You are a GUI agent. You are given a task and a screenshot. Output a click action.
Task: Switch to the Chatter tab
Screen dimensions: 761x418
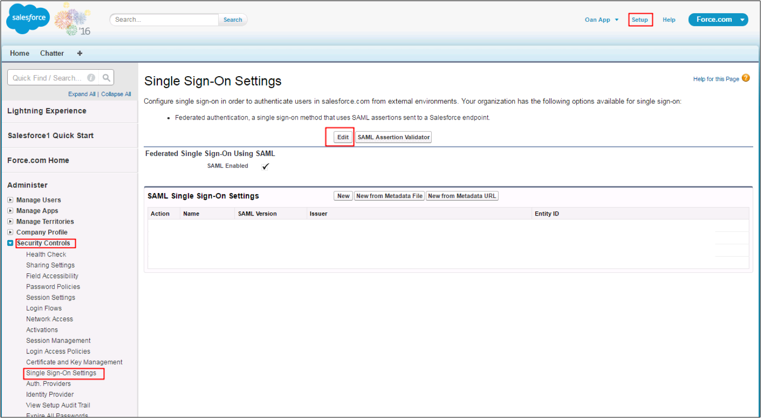coord(52,53)
